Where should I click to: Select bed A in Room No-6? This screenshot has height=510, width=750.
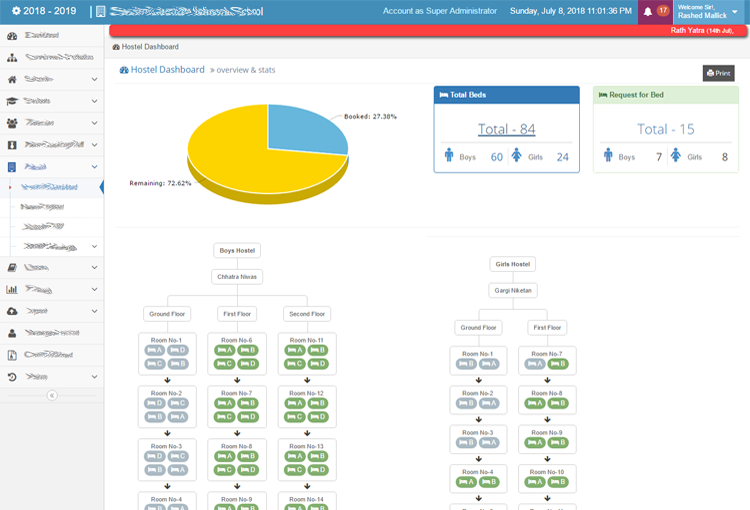(x=225, y=350)
